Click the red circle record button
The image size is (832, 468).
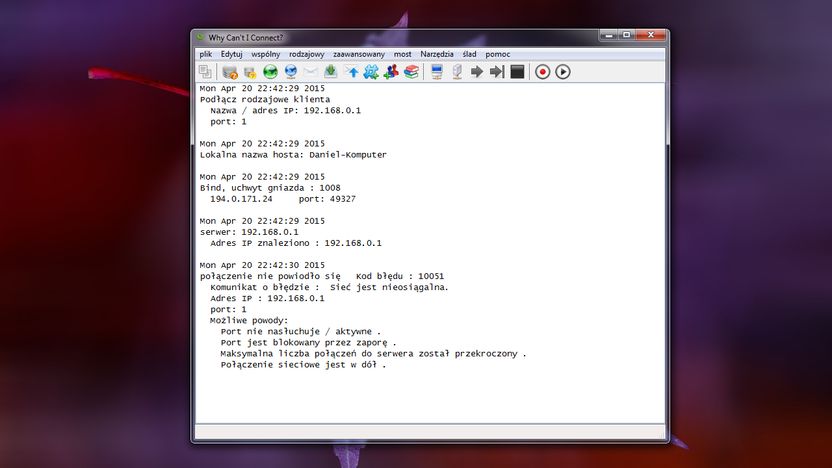click(x=542, y=72)
